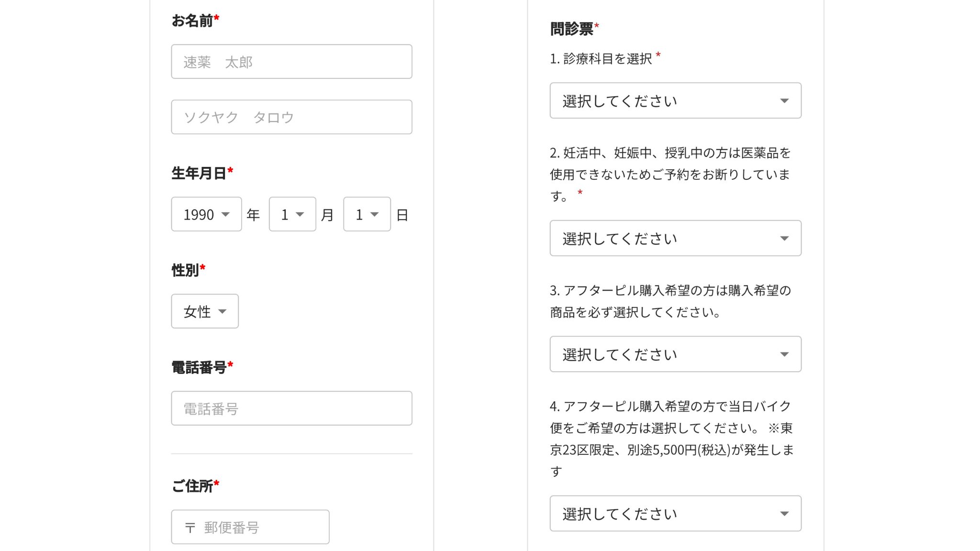Image resolution: width=980 pixels, height=551 pixels.
Task: Click the お名前 field label
Action: tap(192, 21)
